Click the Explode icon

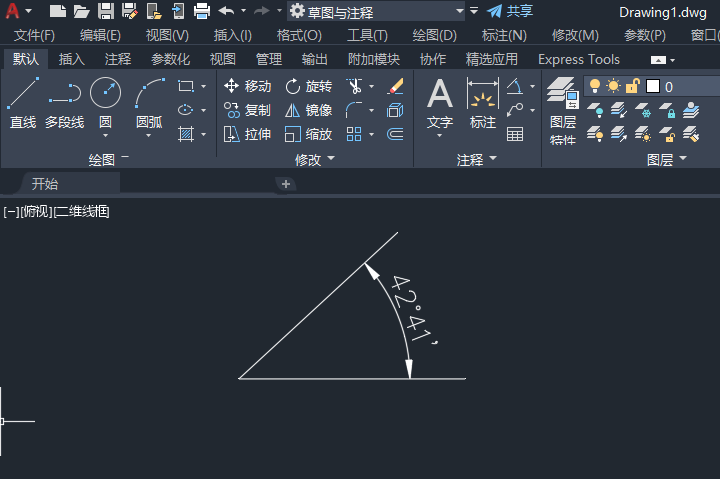tap(395, 110)
